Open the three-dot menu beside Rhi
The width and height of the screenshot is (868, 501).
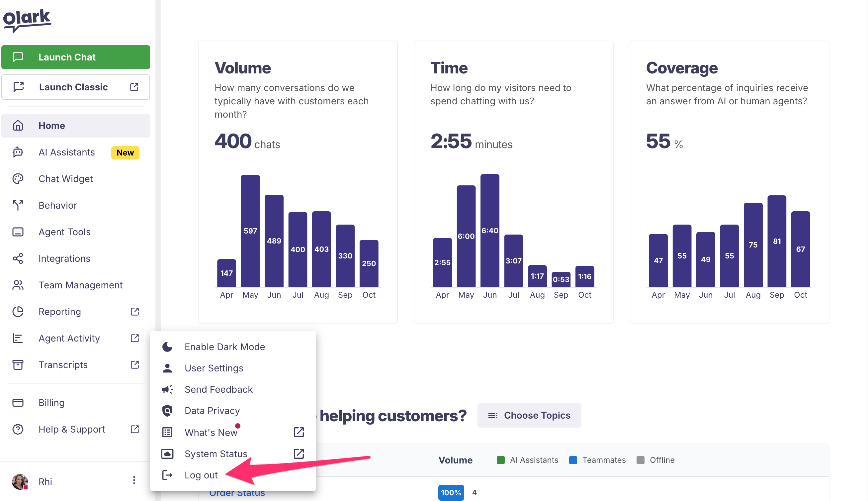tap(134, 480)
